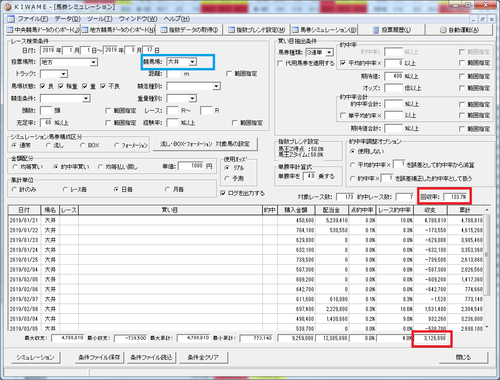Select the 2019/03/04 大井 table row
The width and height of the screenshot is (500, 380).
(x=246, y=319)
